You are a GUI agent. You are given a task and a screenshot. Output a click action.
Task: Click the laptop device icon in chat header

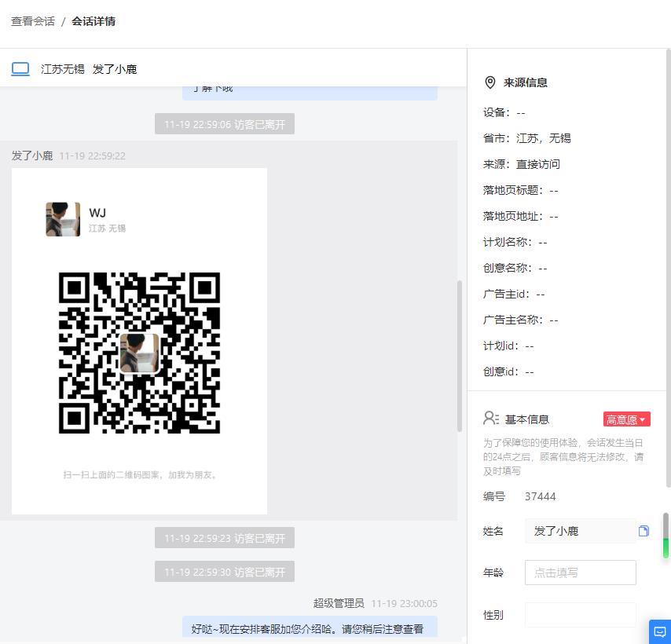click(20, 69)
